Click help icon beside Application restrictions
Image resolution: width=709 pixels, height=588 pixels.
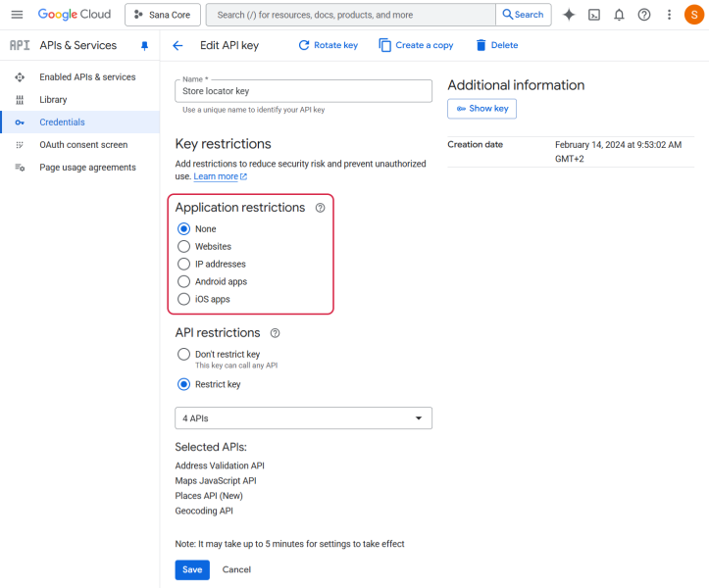pyautogui.click(x=320, y=208)
